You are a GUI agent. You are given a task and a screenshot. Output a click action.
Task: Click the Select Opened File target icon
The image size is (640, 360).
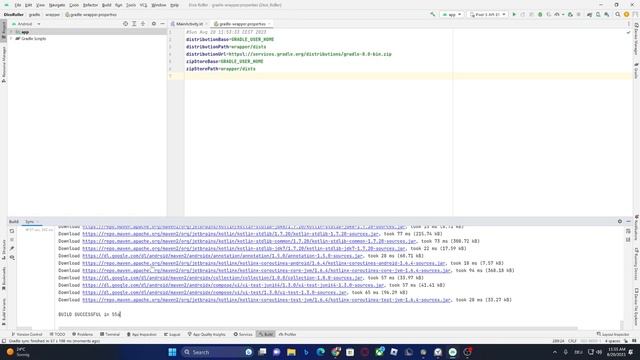pyautogui.click(x=125, y=24)
